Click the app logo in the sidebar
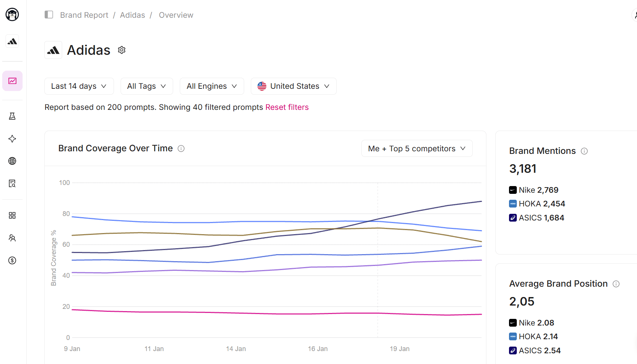637x364 pixels. click(12, 14)
